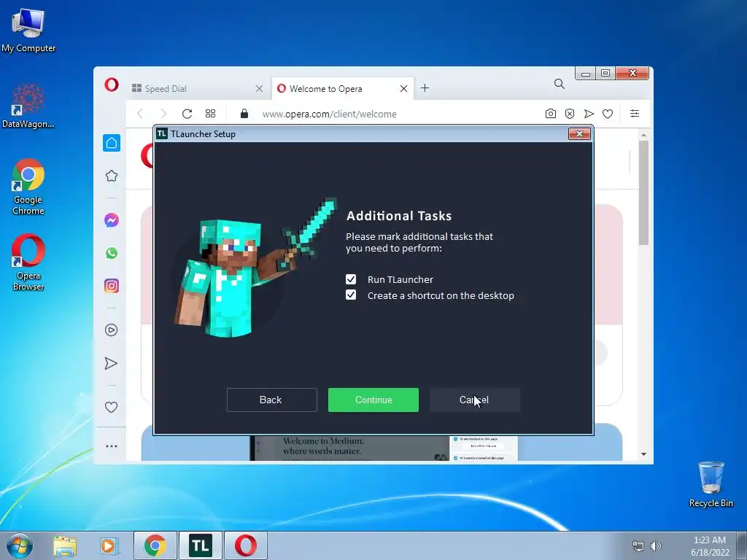Open the ad blocker shield icon
747x560 pixels.
click(569, 113)
